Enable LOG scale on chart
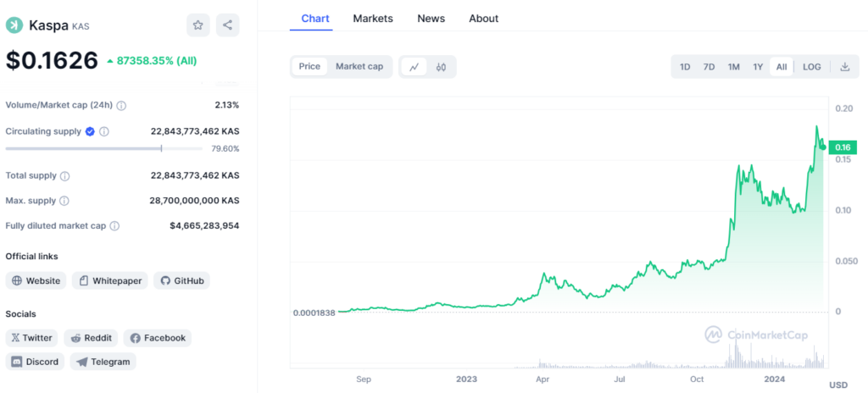The image size is (868, 393). click(811, 67)
